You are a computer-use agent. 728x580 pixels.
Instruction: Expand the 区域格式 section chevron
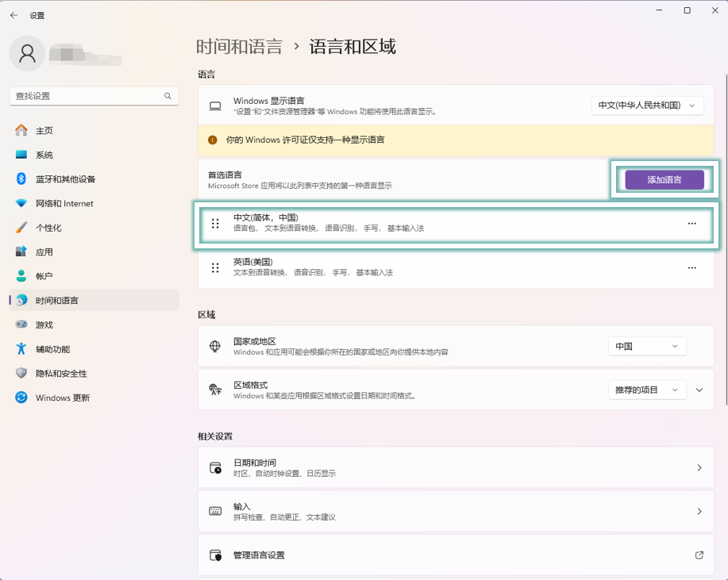[699, 390]
